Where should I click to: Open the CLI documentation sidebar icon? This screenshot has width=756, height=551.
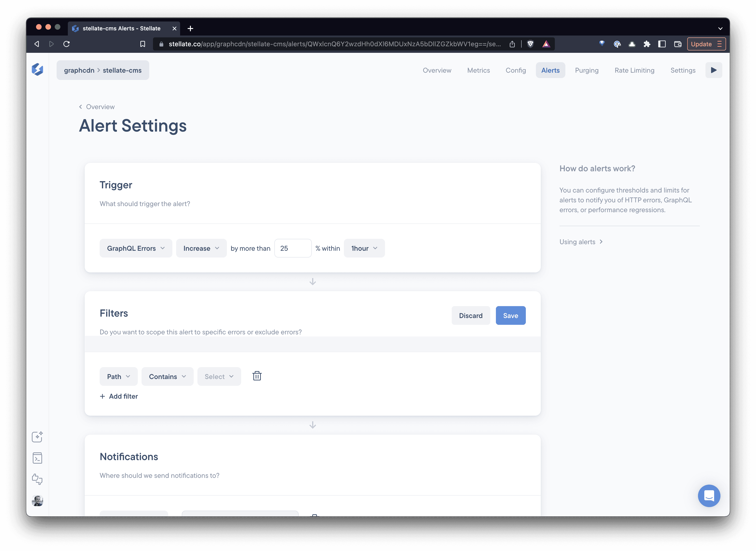[x=37, y=458]
